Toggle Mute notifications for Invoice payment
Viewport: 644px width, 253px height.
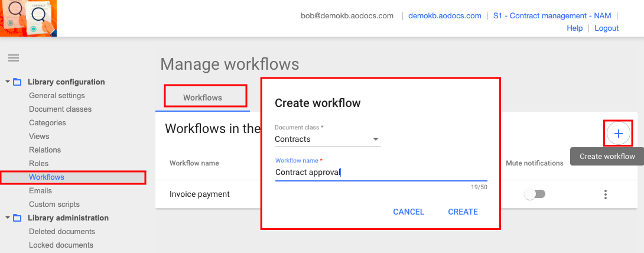click(x=535, y=194)
